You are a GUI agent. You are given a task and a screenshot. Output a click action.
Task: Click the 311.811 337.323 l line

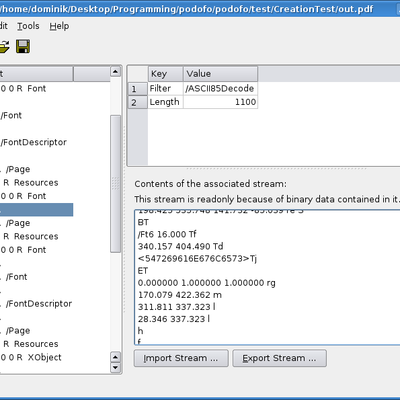click(177, 307)
